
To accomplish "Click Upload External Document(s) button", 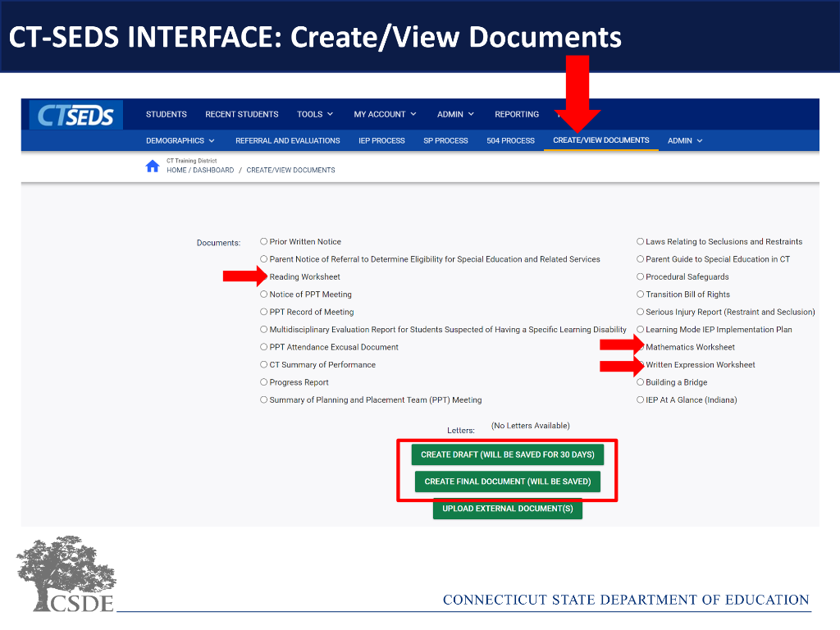I will pos(507,509).
